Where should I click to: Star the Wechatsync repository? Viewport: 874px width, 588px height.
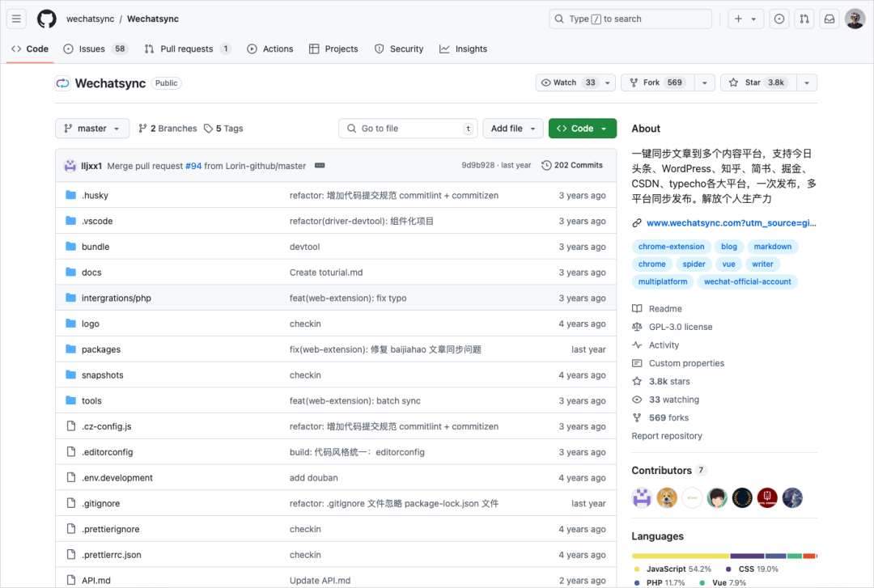(758, 82)
